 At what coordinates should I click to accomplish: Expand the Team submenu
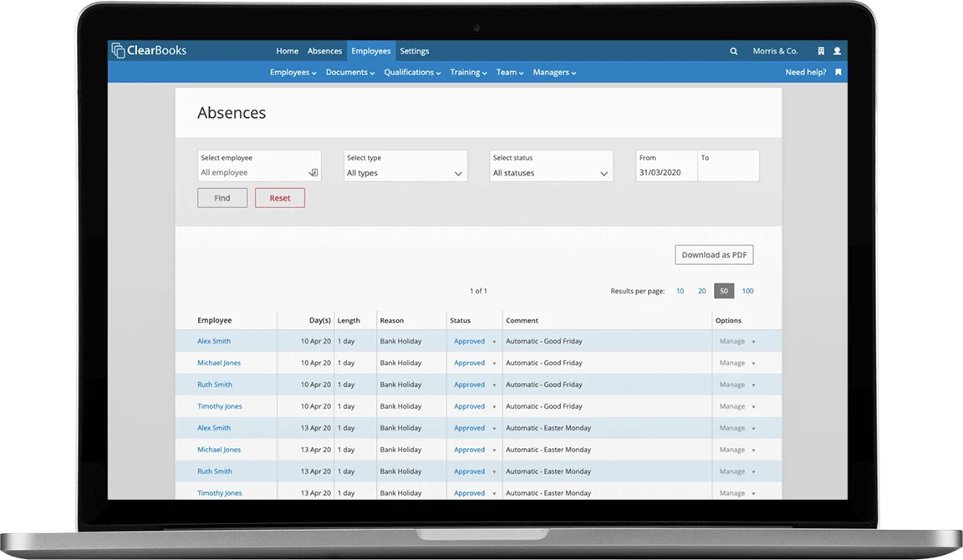[510, 73]
